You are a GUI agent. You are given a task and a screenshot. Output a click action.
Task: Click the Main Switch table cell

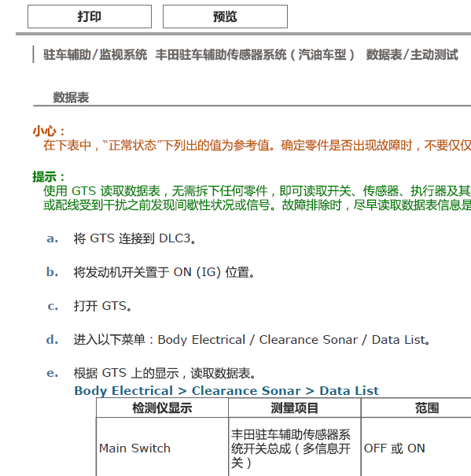pyautogui.click(x=162, y=448)
